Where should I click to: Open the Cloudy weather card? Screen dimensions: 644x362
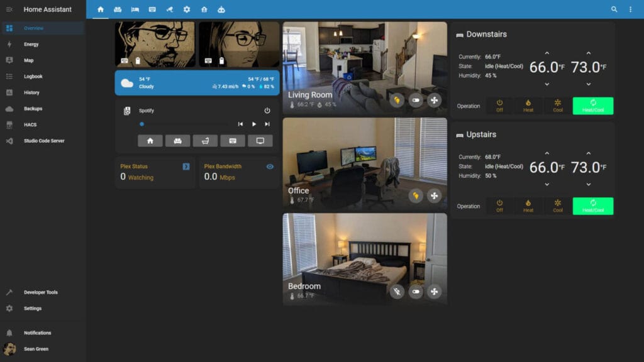pyautogui.click(x=197, y=82)
